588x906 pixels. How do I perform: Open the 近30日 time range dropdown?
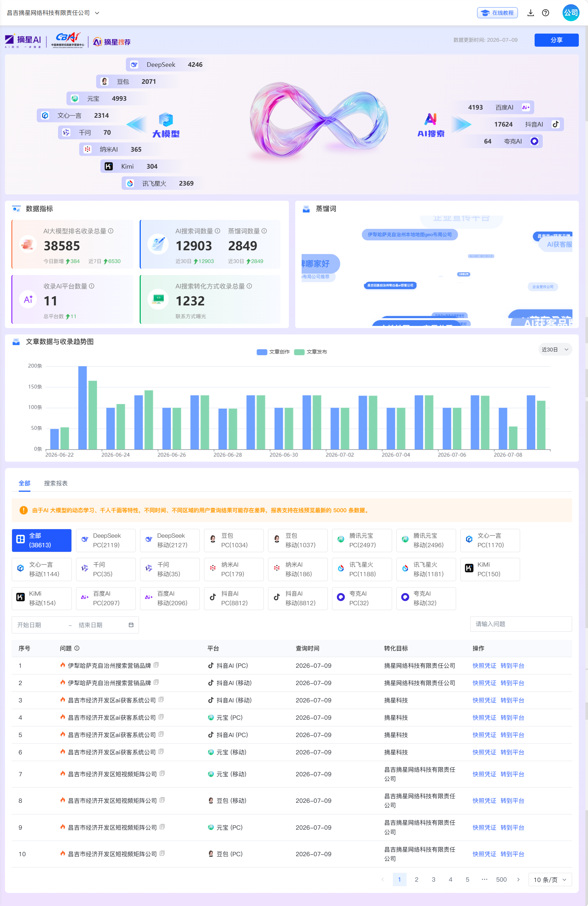tap(555, 350)
